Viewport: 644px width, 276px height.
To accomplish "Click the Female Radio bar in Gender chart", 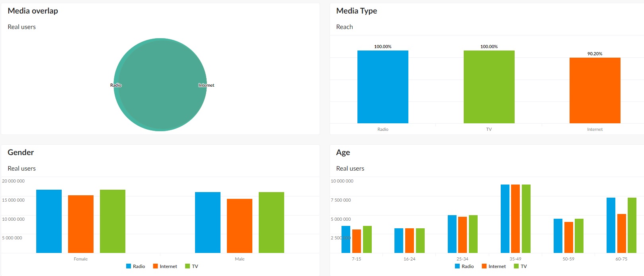I will tap(49, 221).
